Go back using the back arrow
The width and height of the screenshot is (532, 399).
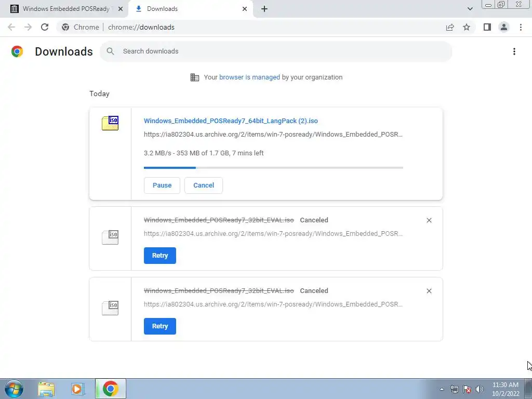[x=11, y=27]
